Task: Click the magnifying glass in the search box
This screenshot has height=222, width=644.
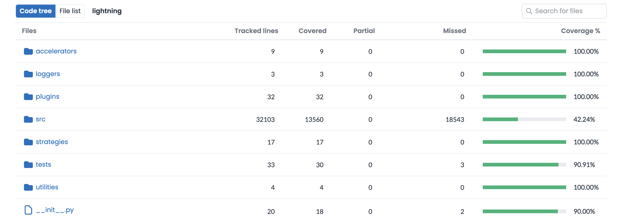Action: click(x=529, y=11)
